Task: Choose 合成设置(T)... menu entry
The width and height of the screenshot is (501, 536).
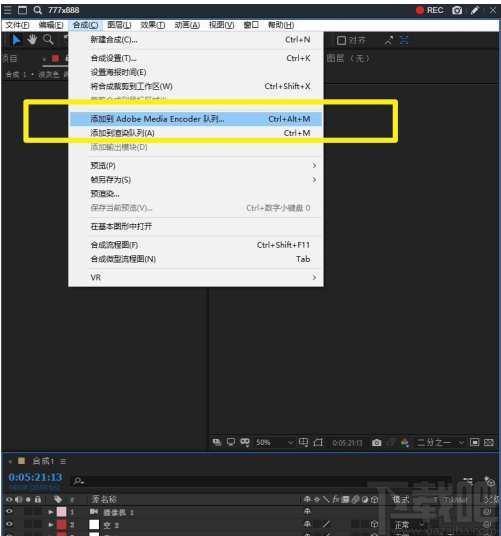Action: pyautogui.click(x=196, y=58)
